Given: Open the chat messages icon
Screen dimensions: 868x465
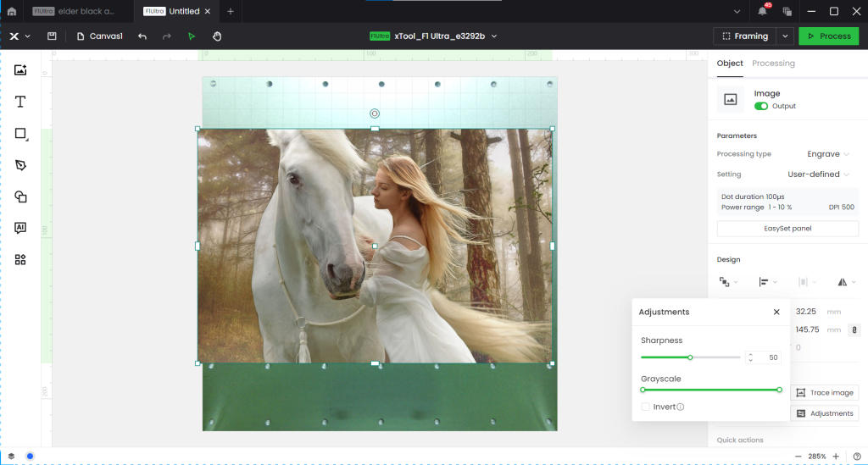Looking at the screenshot, I should [787, 11].
